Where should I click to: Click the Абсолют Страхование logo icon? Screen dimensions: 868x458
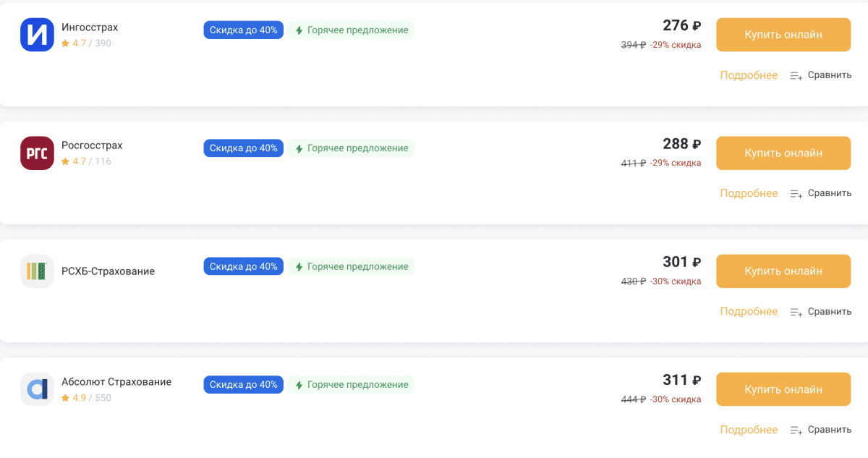(37, 389)
